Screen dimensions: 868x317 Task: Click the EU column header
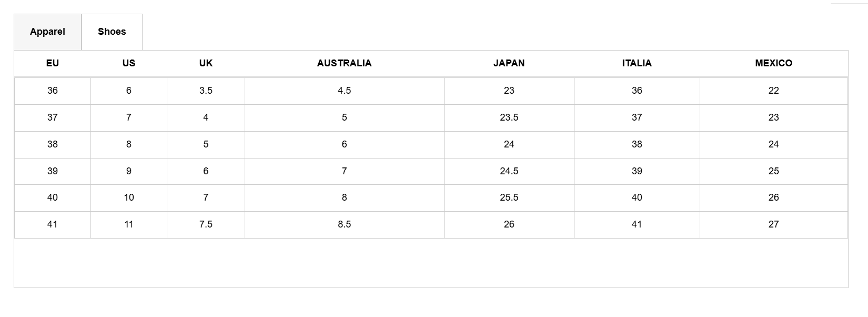(53, 63)
